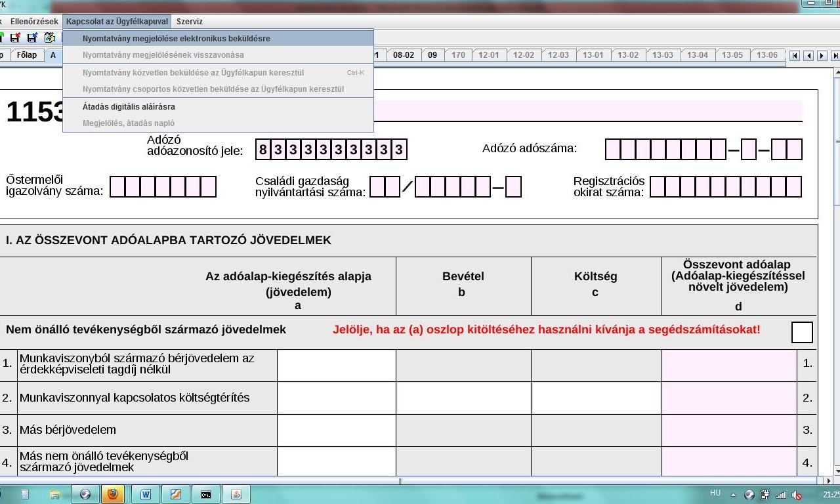Click the Adózó adóazonosító jele field

331,150
